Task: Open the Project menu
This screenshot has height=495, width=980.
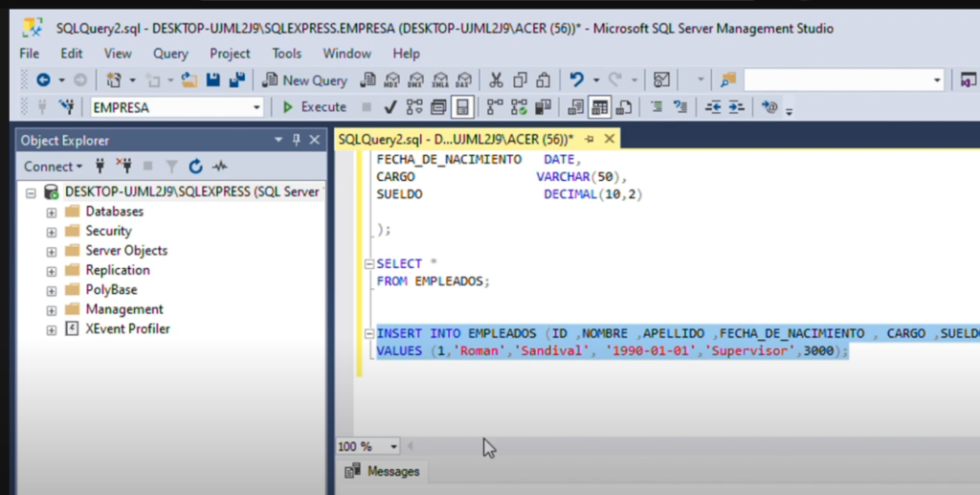Action: pos(230,54)
